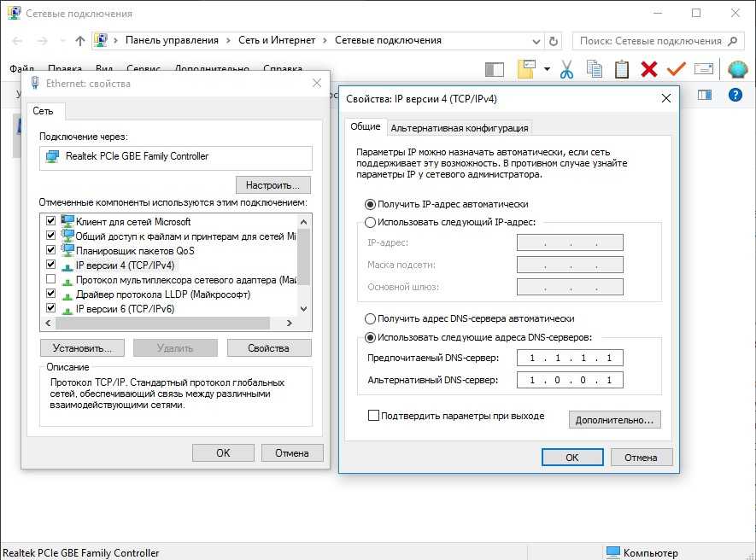Click the Copy icon in toolbar
The image size is (756, 560).
(594, 69)
